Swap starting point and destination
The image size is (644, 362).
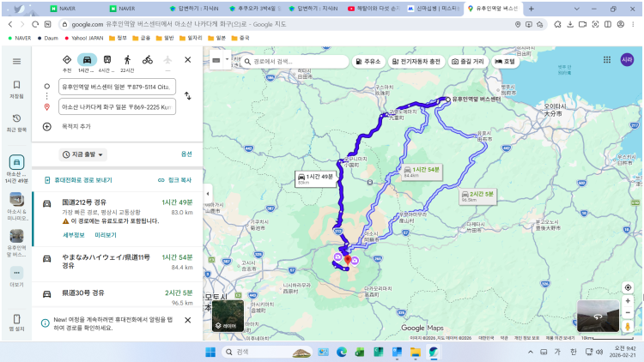click(x=187, y=96)
